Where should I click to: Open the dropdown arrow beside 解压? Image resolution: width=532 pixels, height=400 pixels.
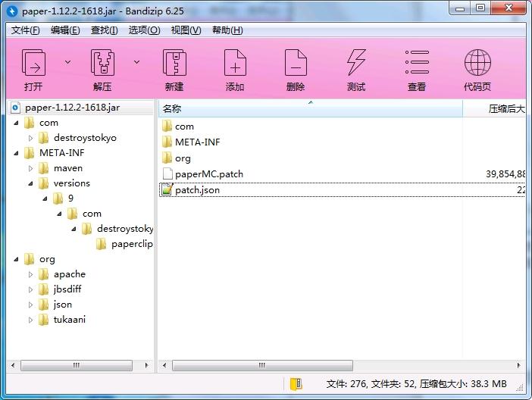click(x=136, y=62)
